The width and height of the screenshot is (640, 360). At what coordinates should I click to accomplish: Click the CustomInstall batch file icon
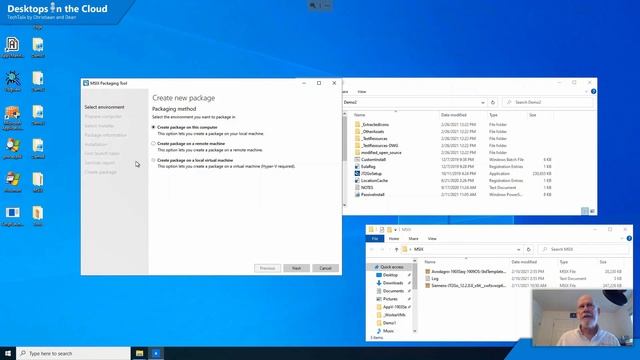click(x=357, y=160)
